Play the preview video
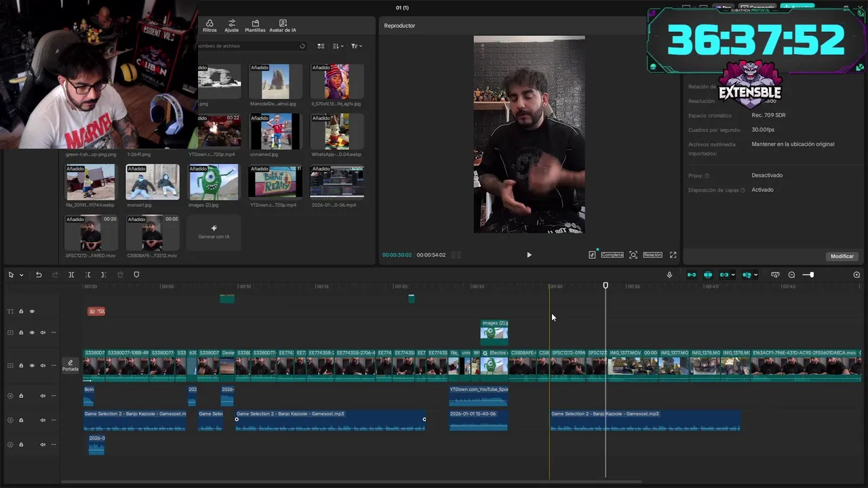This screenshot has height=488, width=868. tap(529, 255)
